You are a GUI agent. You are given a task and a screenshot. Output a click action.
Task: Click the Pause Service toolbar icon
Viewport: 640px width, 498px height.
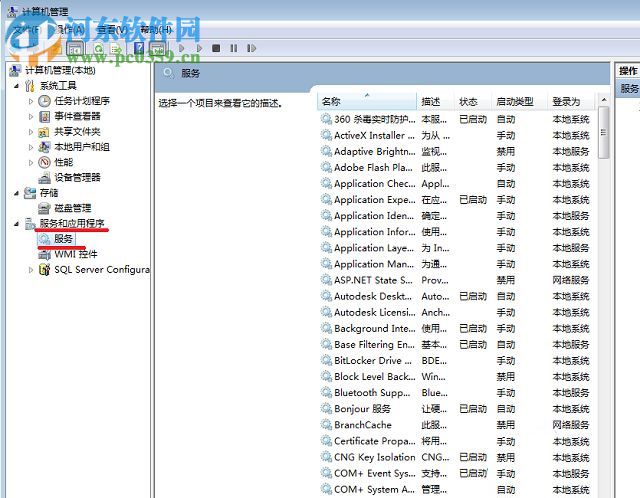233,48
